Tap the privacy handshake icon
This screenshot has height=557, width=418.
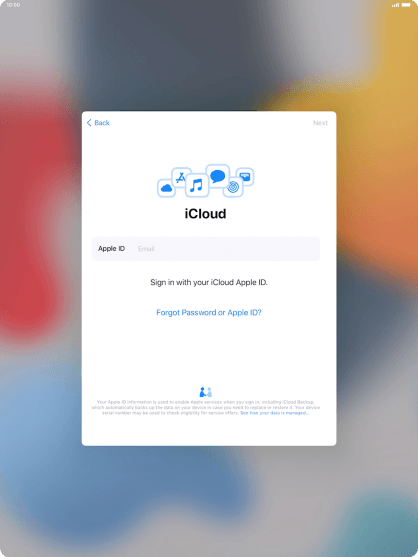pos(206,392)
